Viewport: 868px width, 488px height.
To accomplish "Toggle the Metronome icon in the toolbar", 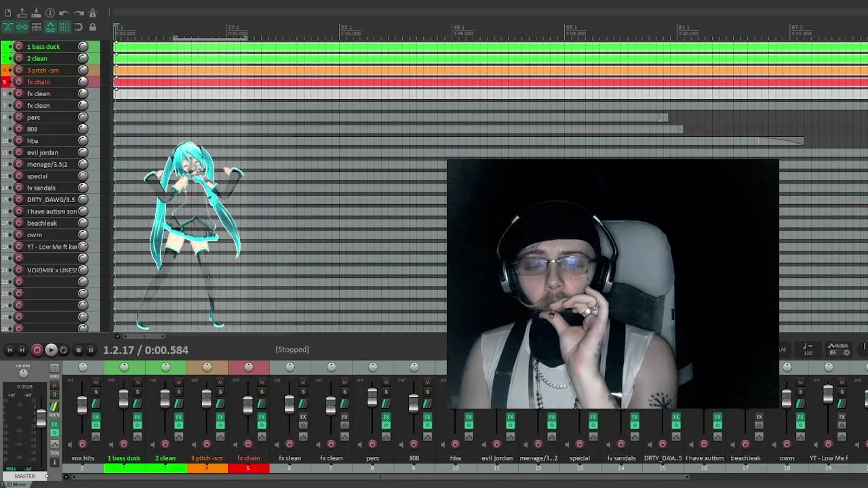I will click(93, 13).
